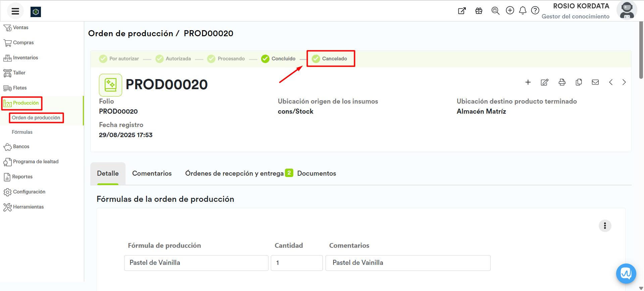This screenshot has height=291, width=644.
Task: Print the production order
Action: tap(562, 82)
